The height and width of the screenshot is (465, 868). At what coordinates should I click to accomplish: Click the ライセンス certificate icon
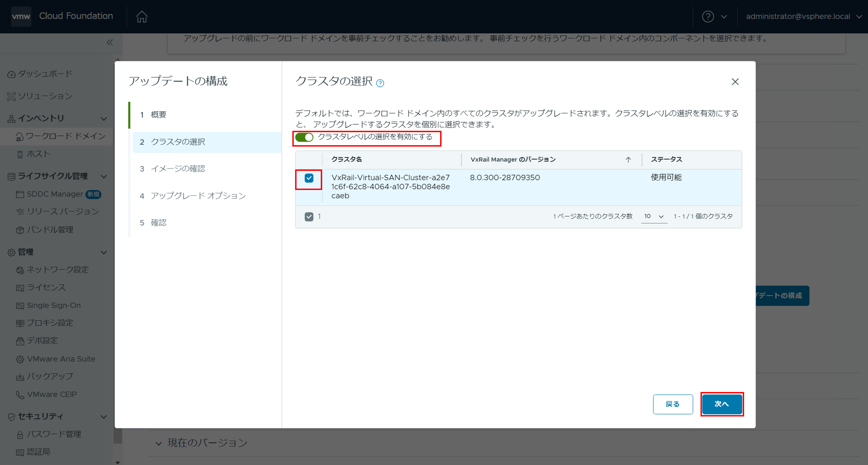point(20,288)
